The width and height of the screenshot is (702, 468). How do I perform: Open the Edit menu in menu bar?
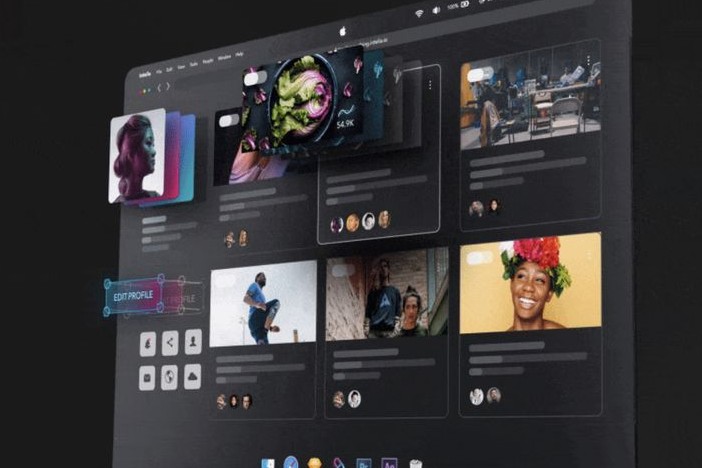tap(170, 71)
